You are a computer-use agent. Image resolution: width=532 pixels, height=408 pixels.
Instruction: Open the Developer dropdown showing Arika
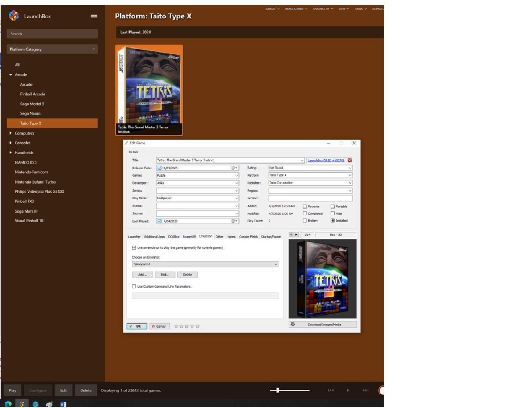pyautogui.click(x=197, y=183)
